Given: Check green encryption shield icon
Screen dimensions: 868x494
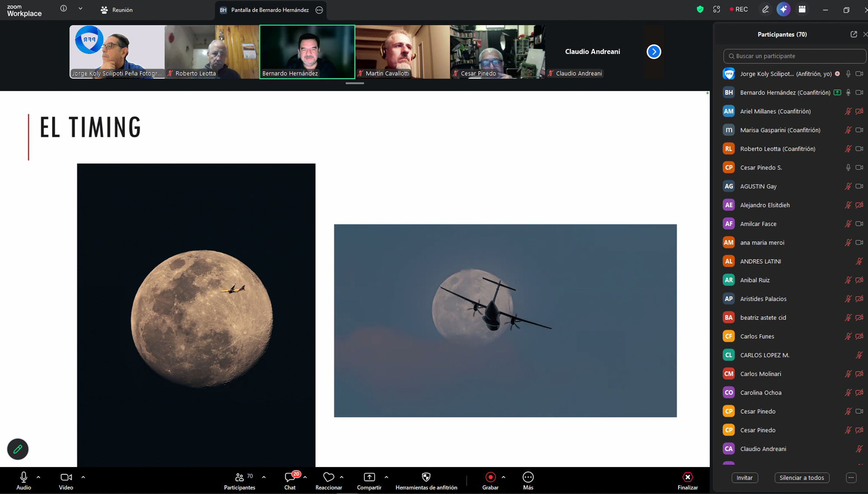Looking at the screenshot, I should [700, 9].
